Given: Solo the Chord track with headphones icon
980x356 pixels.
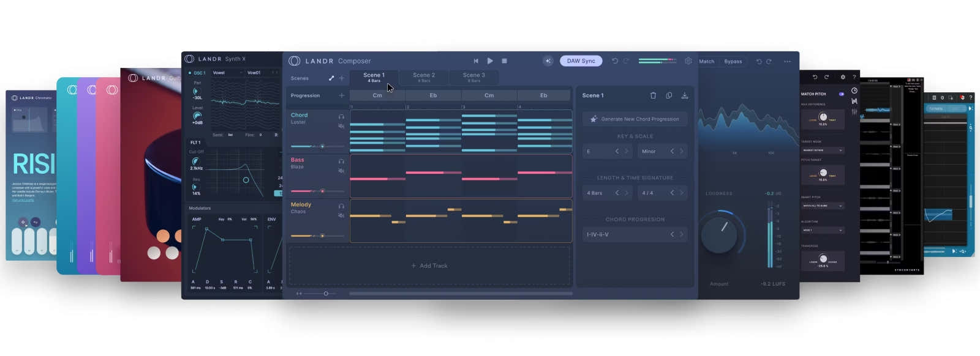Looking at the screenshot, I should pyautogui.click(x=341, y=117).
